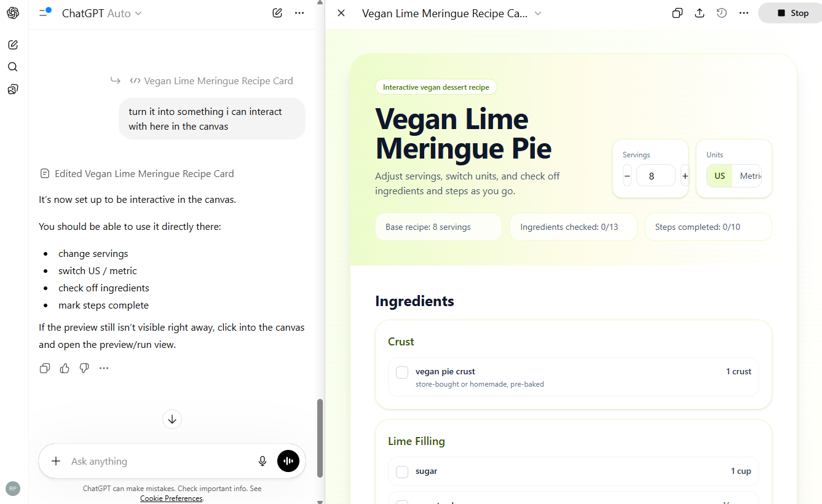Give the response a thumbs up

tap(64, 368)
